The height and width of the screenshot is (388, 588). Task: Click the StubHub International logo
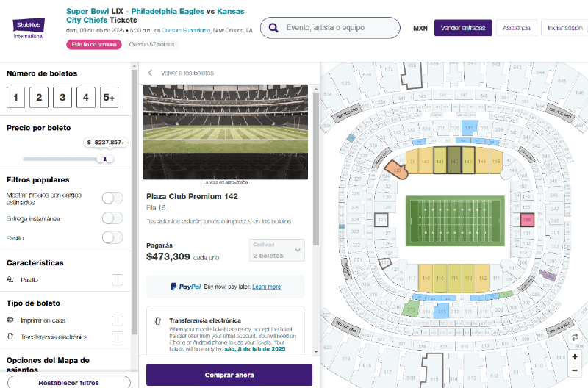coord(29,29)
